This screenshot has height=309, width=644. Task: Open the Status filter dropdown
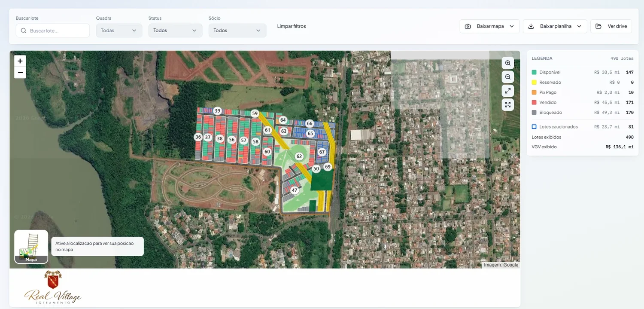coord(175,31)
